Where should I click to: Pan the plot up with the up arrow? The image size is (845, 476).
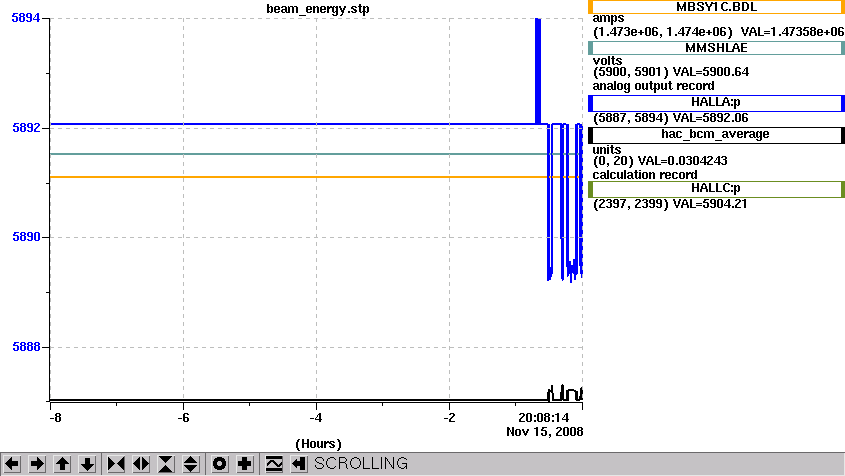click(62, 464)
